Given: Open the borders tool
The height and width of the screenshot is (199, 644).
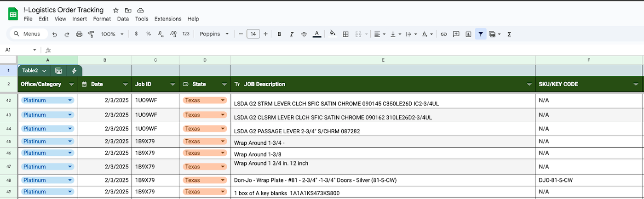Looking at the screenshot, I should point(345,34).
